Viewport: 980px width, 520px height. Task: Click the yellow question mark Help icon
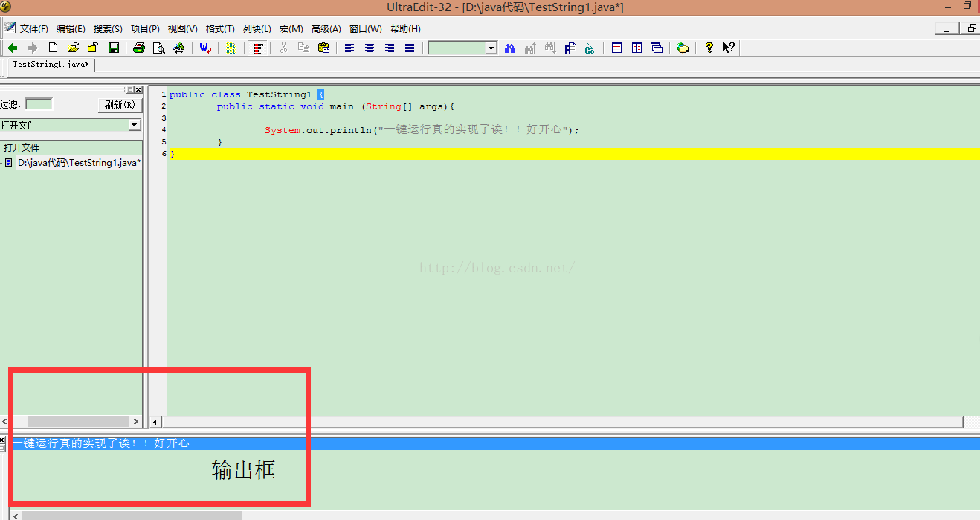709,48
